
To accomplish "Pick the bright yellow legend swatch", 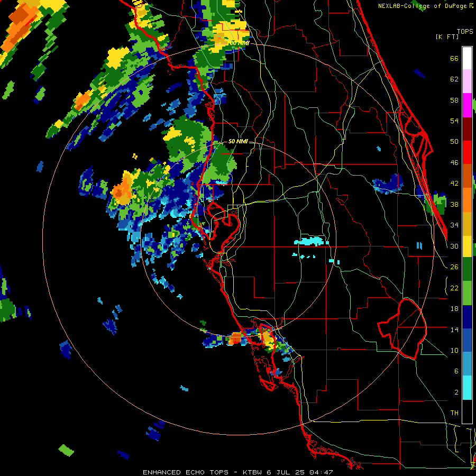I will [x=467, y=246].
